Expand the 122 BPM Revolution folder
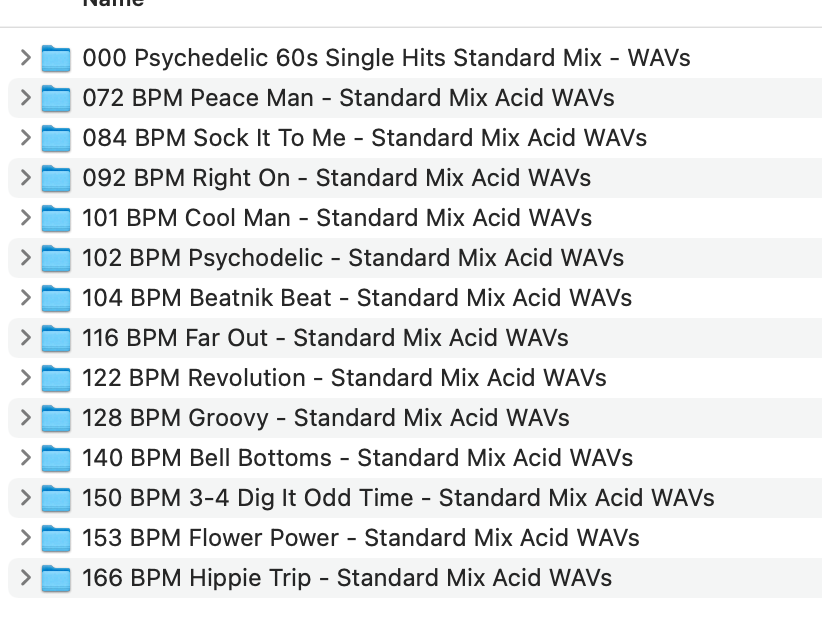Image resolution: width=822 pixels, height=622 pixels. 26,378
